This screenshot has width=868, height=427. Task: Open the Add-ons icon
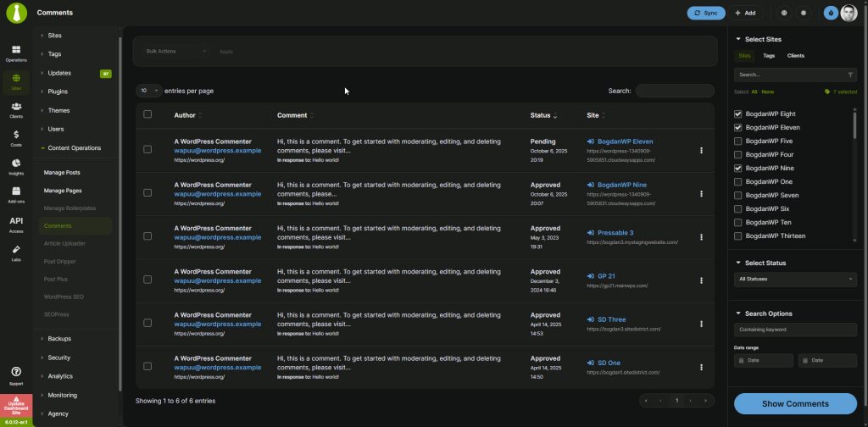16,191
